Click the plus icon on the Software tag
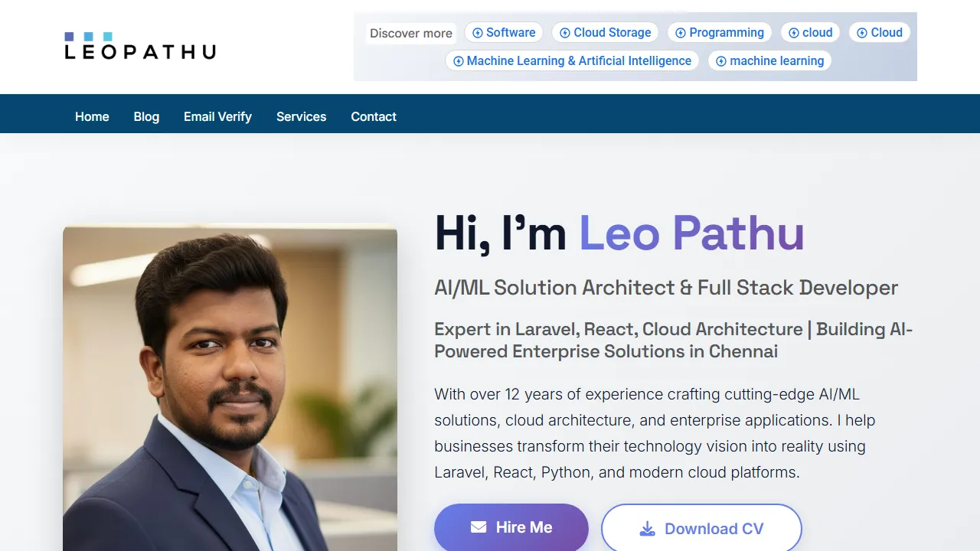Image resolution: width=980 pixels, height=551 pixels. [x=479, y=32]
